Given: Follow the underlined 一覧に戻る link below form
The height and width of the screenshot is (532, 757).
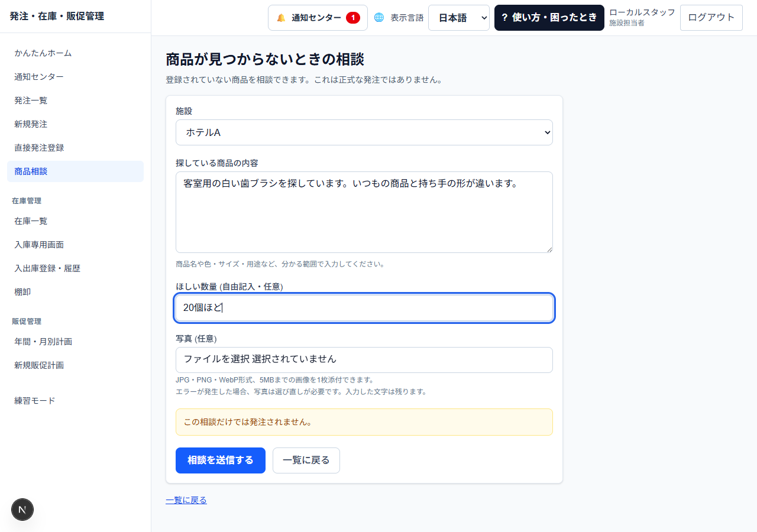Looking at the screenshot, I should 186,500.
